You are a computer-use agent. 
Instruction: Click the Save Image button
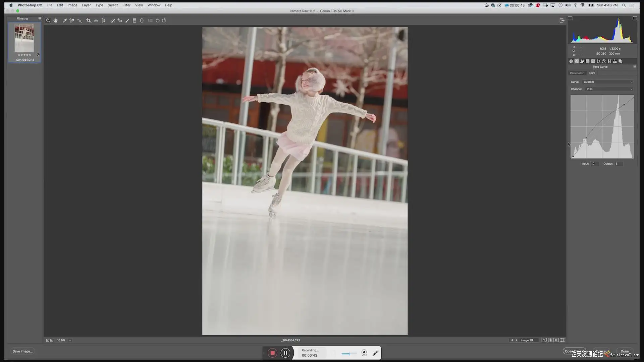pos(22,351)
